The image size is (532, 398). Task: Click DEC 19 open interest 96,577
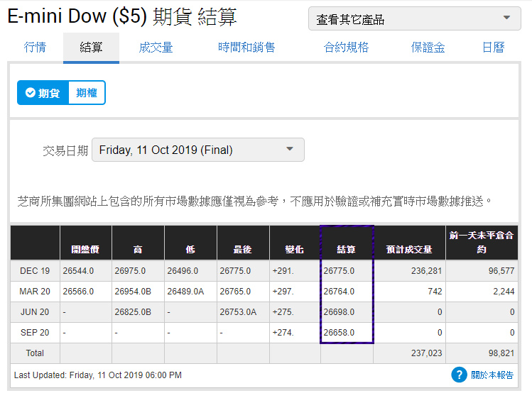coord(501,271)
